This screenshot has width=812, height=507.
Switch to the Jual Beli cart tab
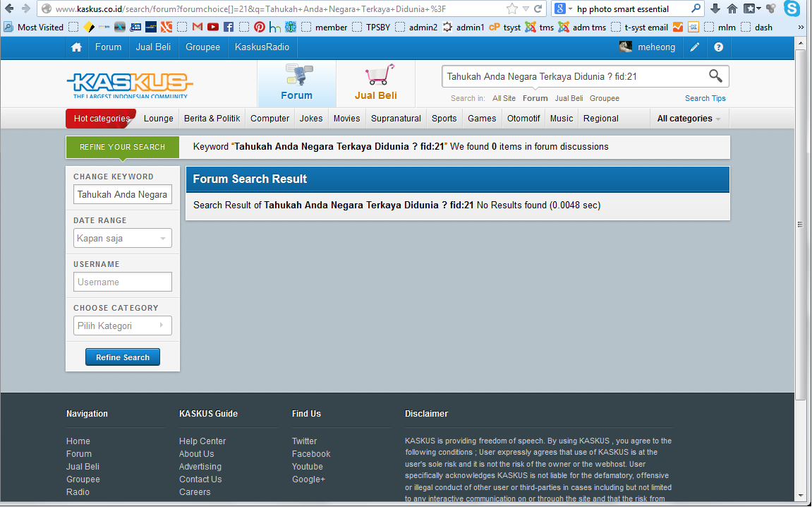click(376, 83)
